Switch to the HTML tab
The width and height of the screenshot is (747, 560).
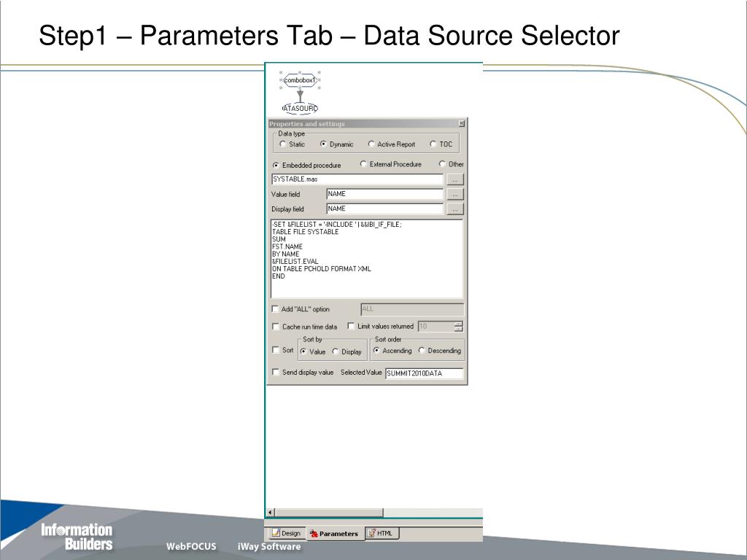[x=382, y=533]
